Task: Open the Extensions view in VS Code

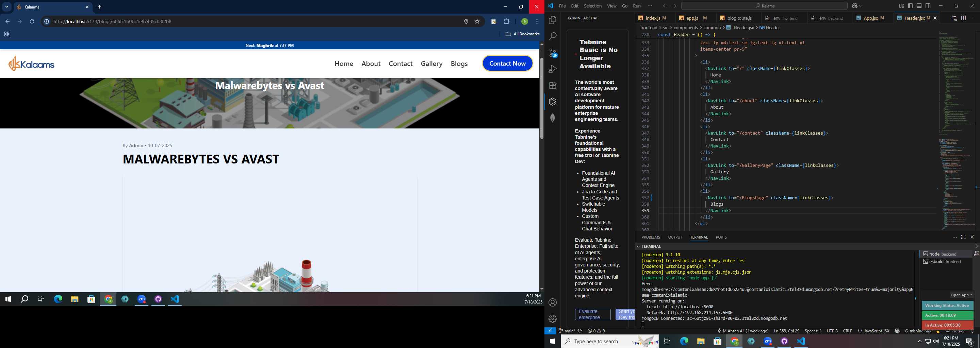Action: (x=553, y=86)
